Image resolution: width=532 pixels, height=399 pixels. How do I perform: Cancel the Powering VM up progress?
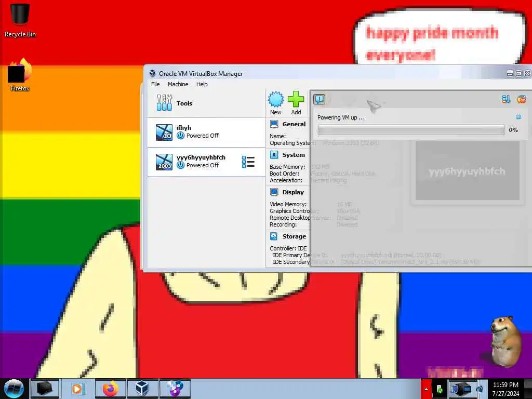(518, 117)
